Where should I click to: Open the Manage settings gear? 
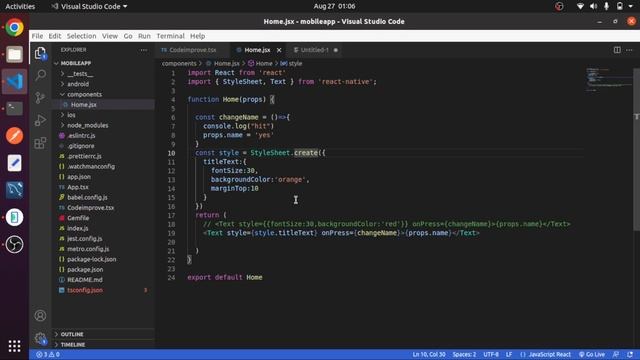point(40,338)
